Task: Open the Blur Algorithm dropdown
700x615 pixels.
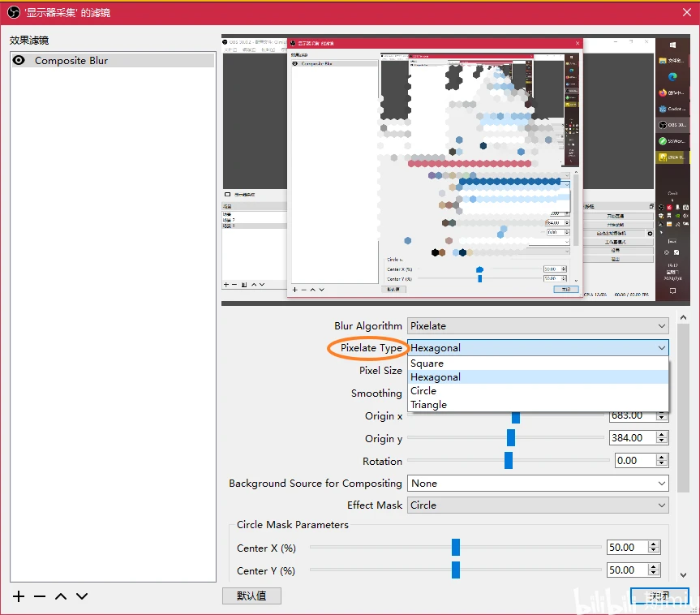Action: (538, 326)
